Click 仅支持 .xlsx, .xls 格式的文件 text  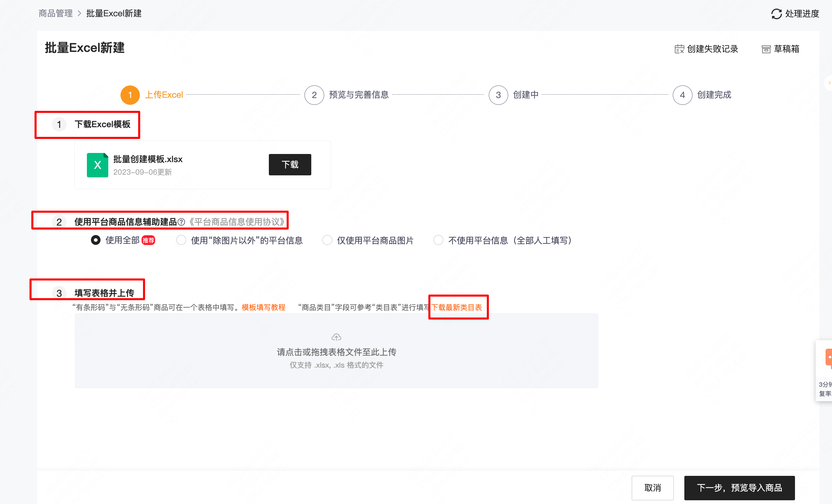click(336, 365)
